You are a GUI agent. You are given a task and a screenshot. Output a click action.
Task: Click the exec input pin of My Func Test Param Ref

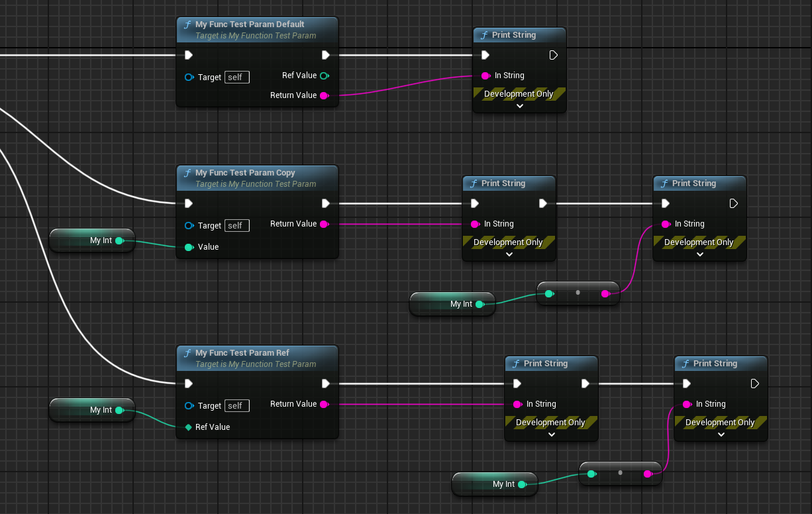point(189,384)
